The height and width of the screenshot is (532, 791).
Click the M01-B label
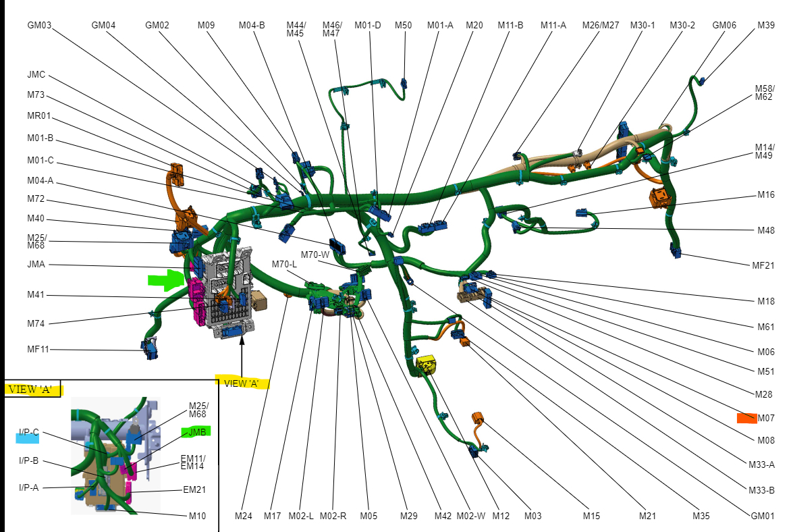40,138
